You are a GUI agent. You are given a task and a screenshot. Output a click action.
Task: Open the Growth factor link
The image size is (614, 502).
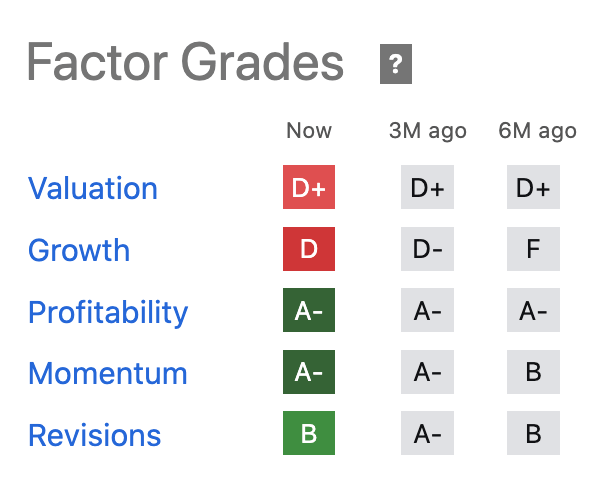click(x=79, y=250)
